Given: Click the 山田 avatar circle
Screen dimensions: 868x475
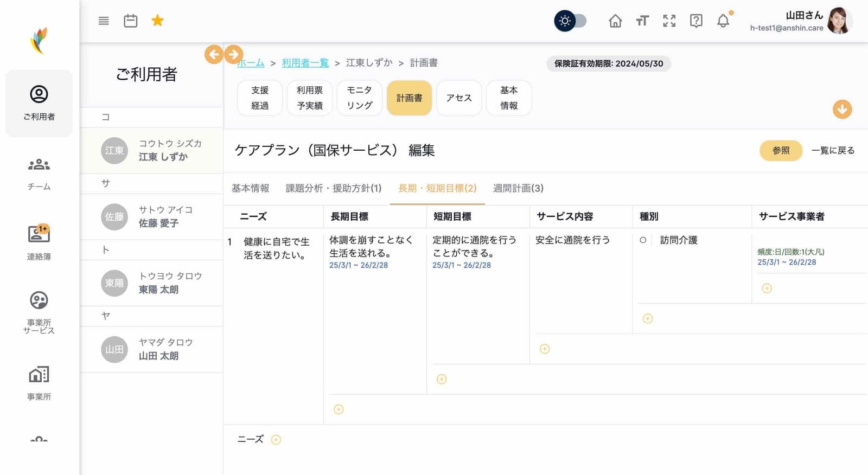Looking at the screenshot, I should [x=114, y=349].
